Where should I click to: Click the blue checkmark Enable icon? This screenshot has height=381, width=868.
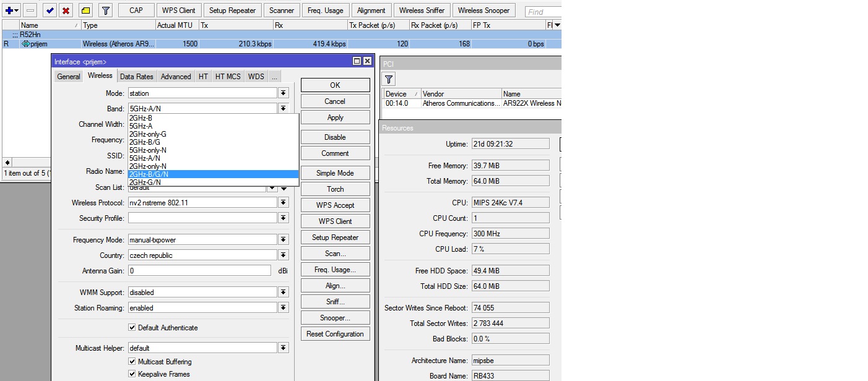[x=50, y=11]
